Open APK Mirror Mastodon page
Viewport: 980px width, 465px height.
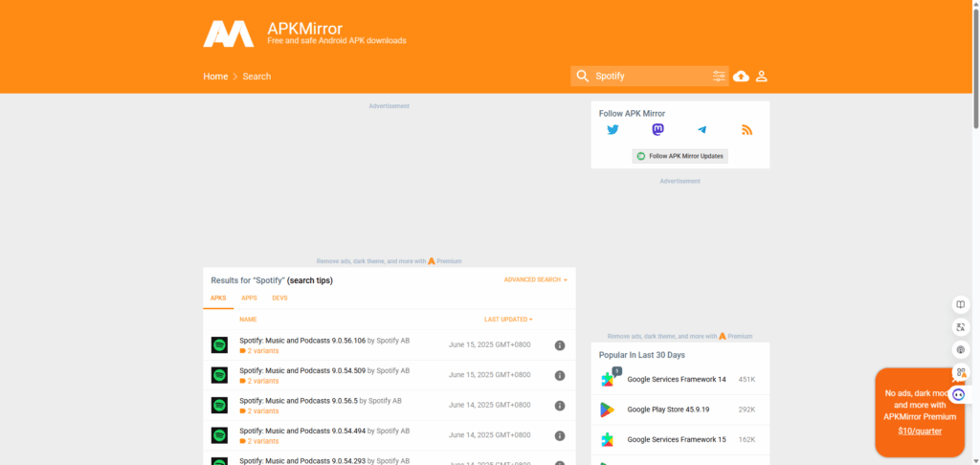(x=657, y=129)
